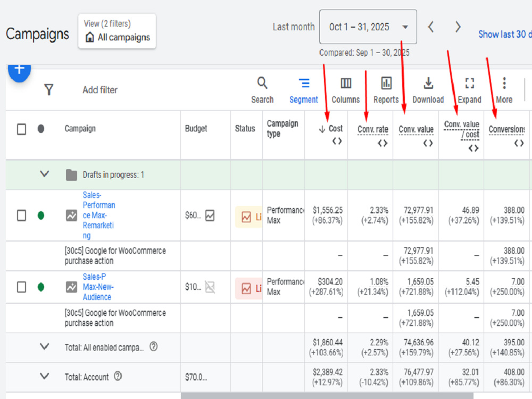
Task: Click resize arrows under Conv. rate column
Action: [x=383, y=144]
